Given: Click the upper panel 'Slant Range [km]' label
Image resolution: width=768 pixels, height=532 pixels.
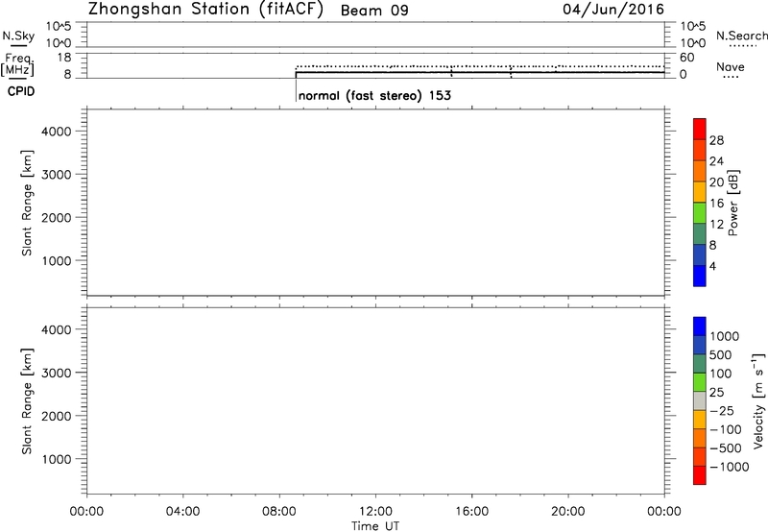Looking at the screenshot, I should click(x=27, y=203).
